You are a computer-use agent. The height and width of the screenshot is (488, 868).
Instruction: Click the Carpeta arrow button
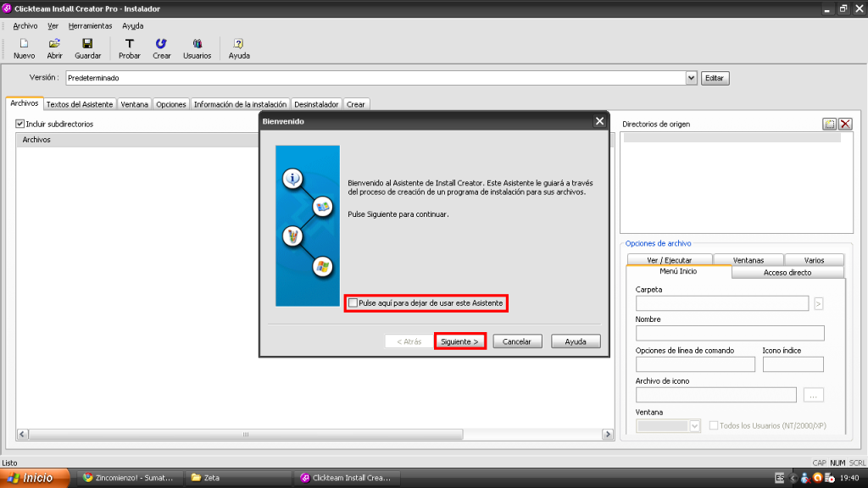818,303
